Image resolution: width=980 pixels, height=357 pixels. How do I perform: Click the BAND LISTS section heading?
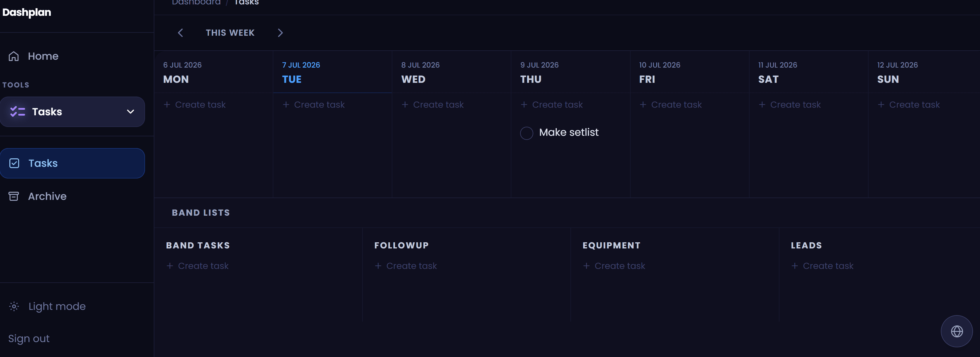tap(201, 213)
